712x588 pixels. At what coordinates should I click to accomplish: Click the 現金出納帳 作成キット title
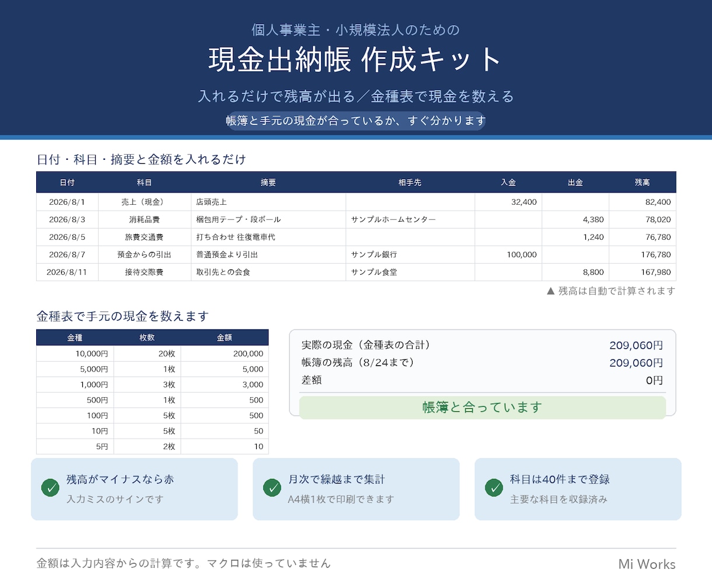click(355, 60)
